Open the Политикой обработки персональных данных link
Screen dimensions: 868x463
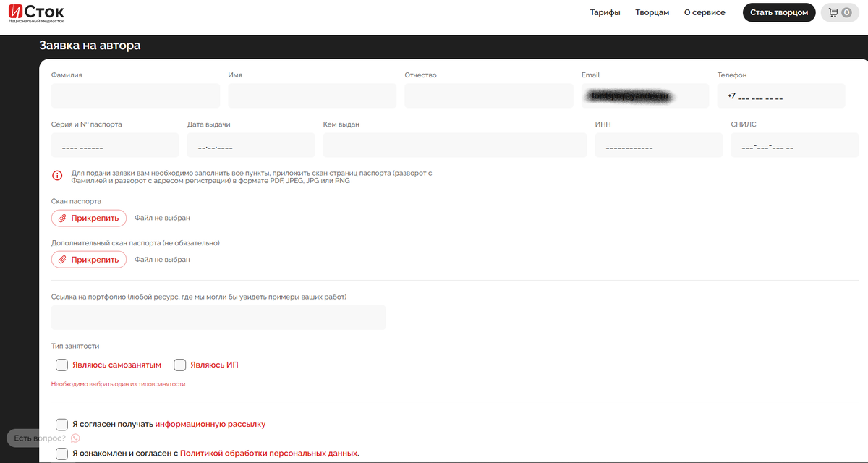click(x=269, y=454)
